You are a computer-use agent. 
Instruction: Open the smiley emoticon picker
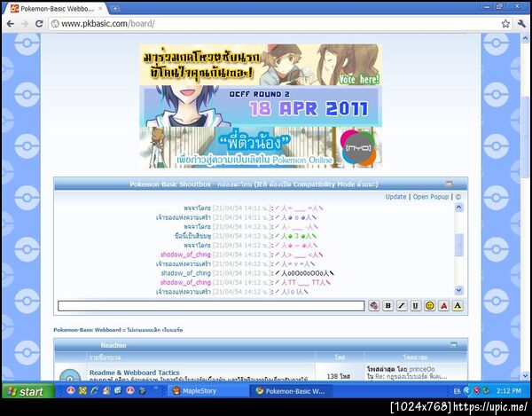pyautogui.click(x=429, y=306)
